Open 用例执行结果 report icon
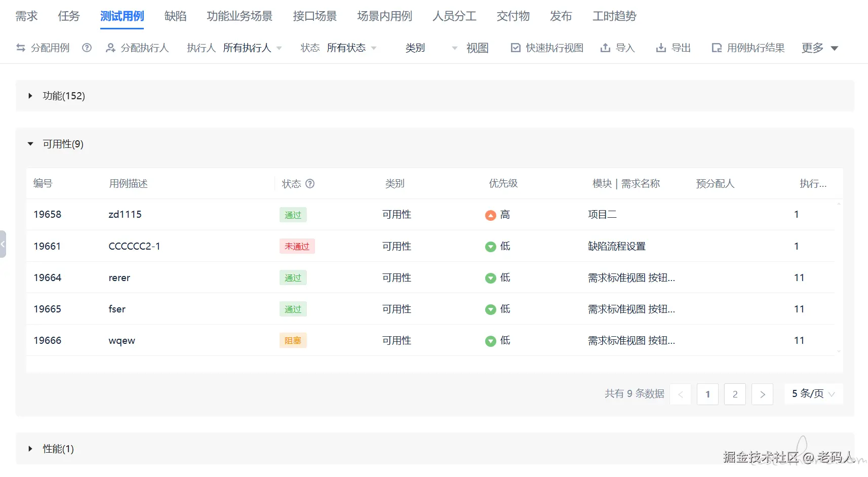 (717, 48)
